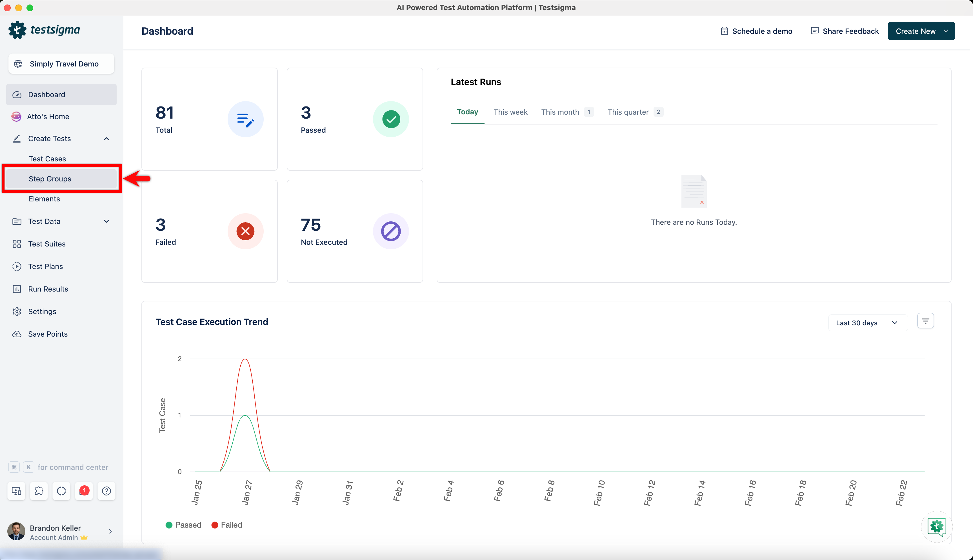The height and width of the screenshot is (560, 973).
Task: Switch to the This quarter tab
Action: pyautogui.click(x=628, y=112)
